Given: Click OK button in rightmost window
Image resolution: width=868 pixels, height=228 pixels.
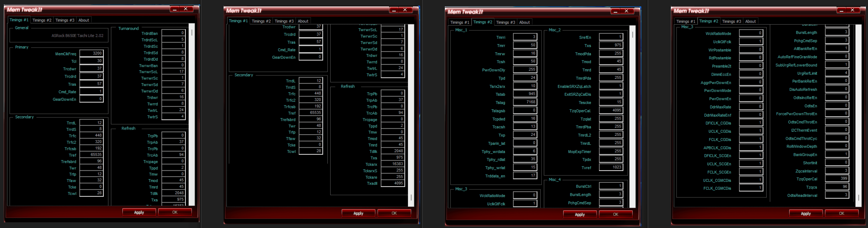Looking at the screenshot, I should coord(841,213).
